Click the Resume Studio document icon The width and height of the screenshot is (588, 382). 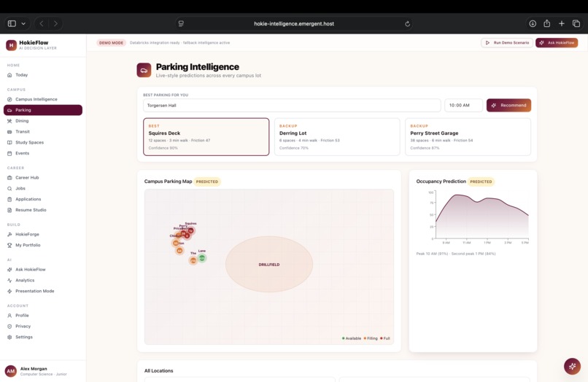(9, 210)
